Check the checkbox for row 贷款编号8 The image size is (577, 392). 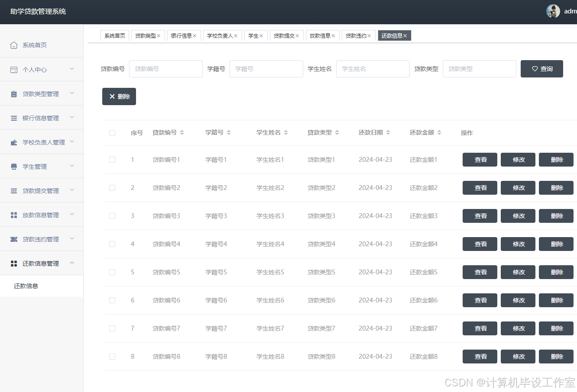pos(112,357)
